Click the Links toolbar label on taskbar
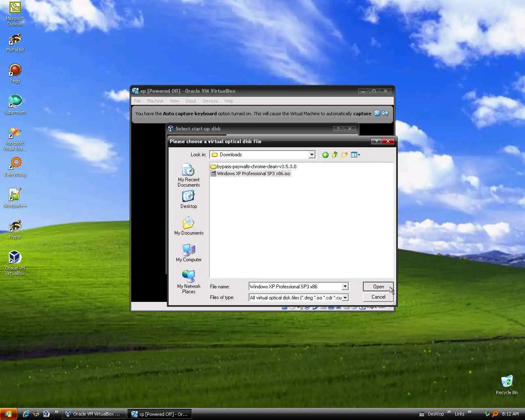The height and width of the screenshot is (420, 525). 459,414
